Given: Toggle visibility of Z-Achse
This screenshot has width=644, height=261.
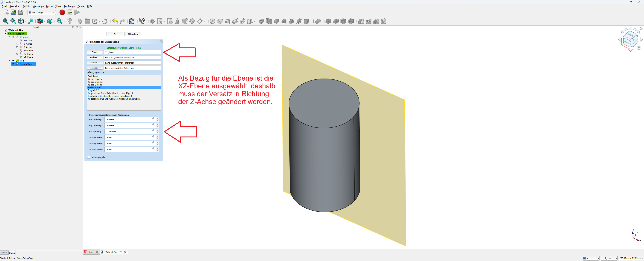Looking at the screenshot, I should (17, 47).
